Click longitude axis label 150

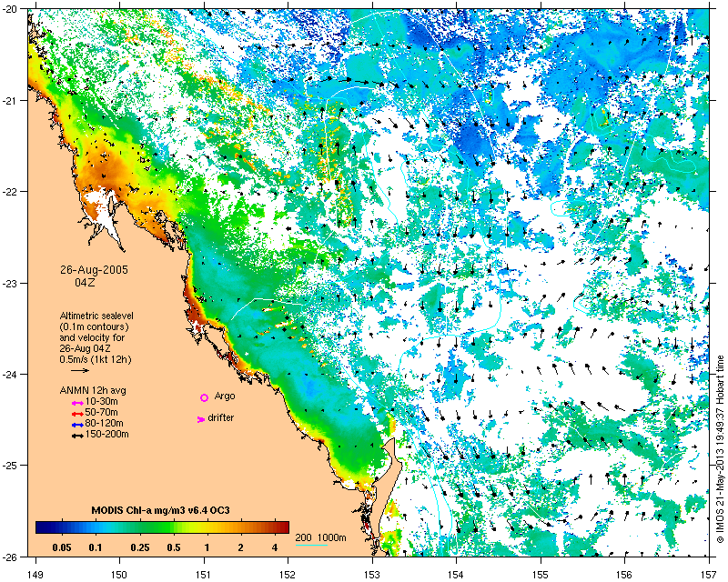tap(119, 576)
